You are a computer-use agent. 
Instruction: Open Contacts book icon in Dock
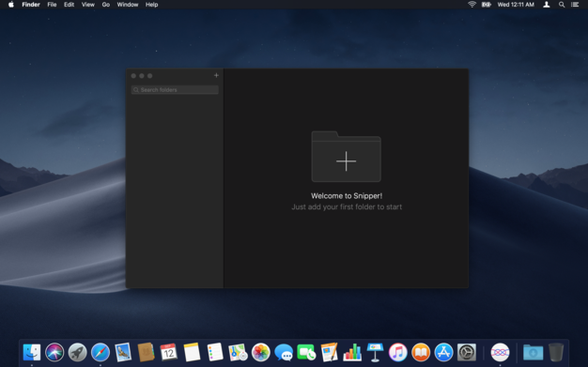pyautogui.click(x=147, y=352)
